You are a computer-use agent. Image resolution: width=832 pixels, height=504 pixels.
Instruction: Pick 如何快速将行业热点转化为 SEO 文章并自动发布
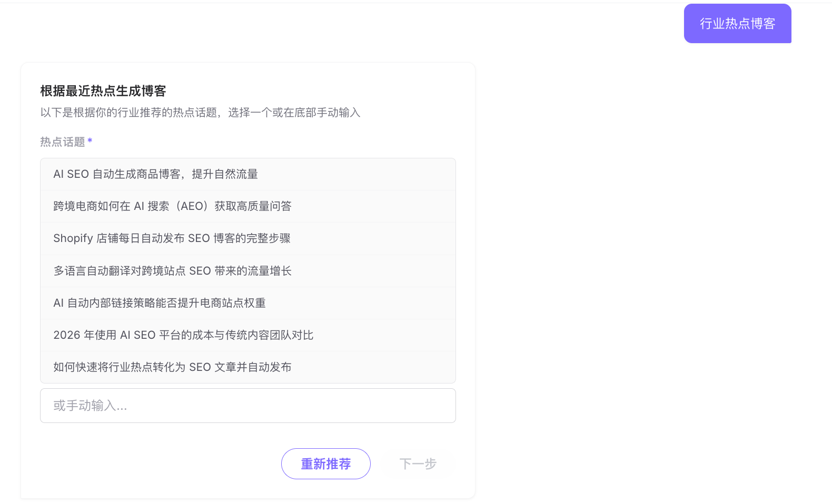[x=248, y=367]
